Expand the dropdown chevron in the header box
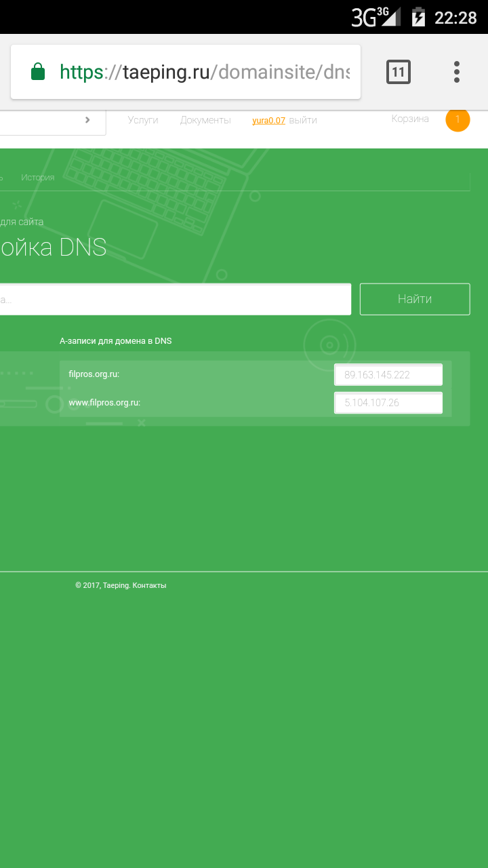Screen dimensions: 488x868 tap(87, 120)
